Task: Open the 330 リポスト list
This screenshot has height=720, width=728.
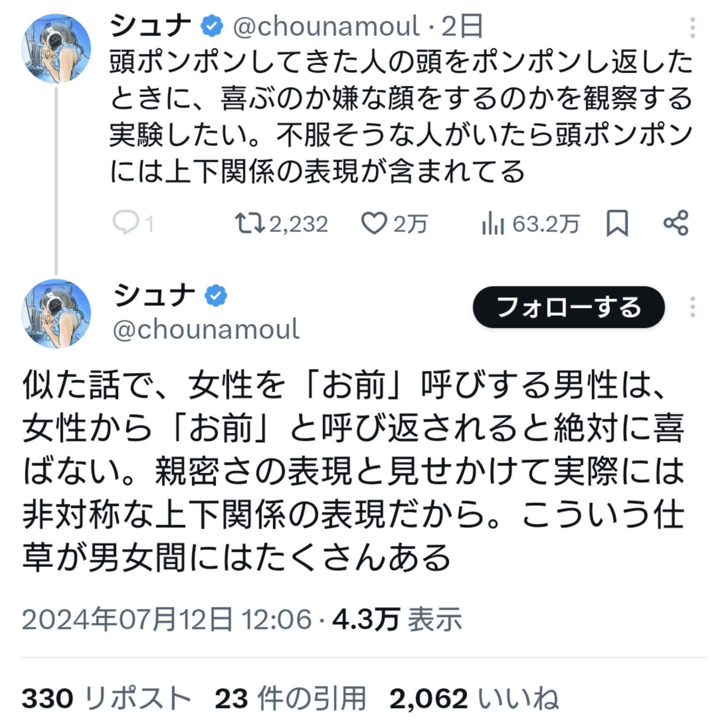Action: [106, 699]
